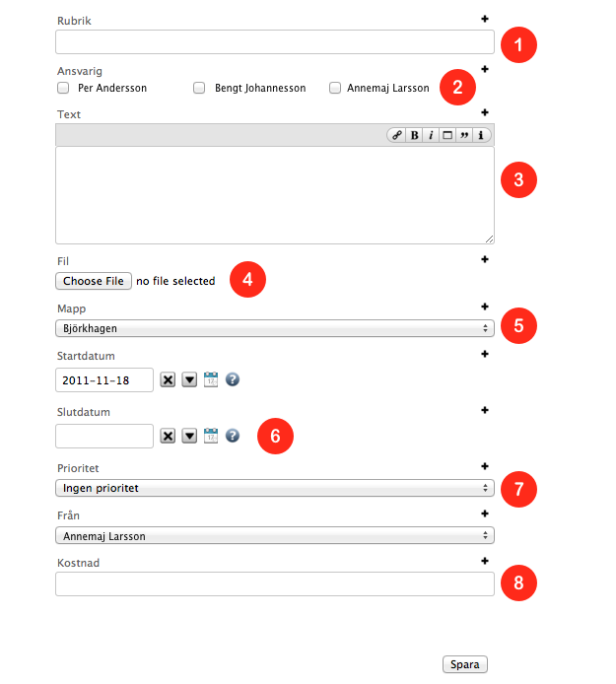Tick the Bengt Johannesson checkbox
This screenshot has width=616, height=684.
pos(201,88)
